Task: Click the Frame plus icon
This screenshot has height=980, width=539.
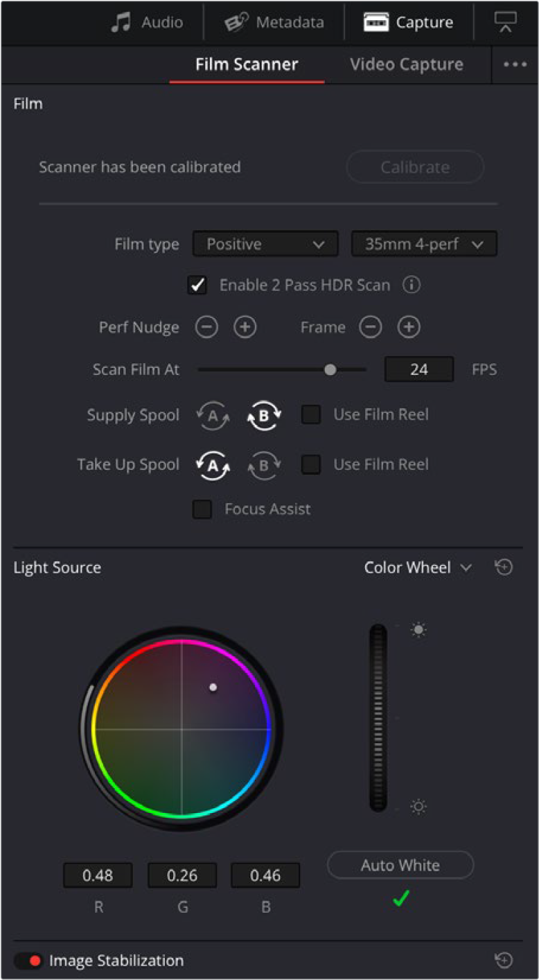Action: click(x=409, y=328)
